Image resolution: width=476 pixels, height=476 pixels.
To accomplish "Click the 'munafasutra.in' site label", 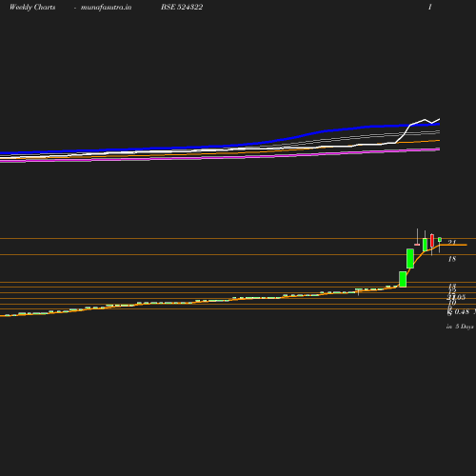I will point(106,8).
